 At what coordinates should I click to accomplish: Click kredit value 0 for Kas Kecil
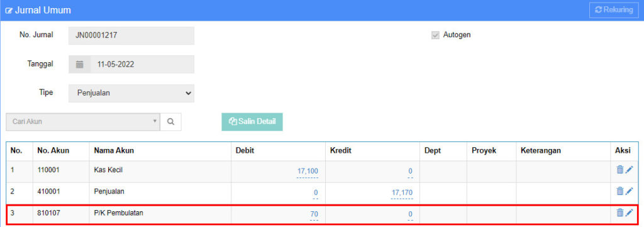point(410,171)
